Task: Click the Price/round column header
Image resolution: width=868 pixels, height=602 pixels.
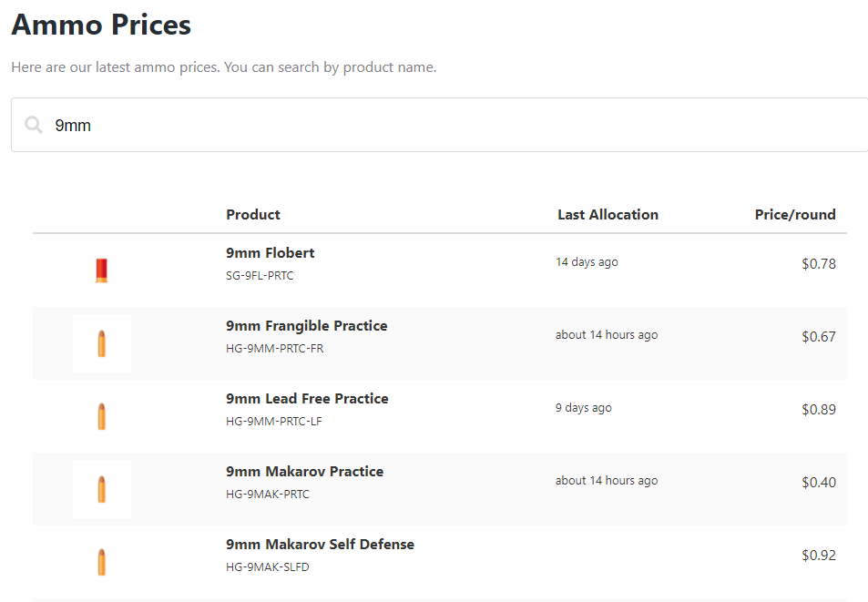Action: tap(795, 215)
